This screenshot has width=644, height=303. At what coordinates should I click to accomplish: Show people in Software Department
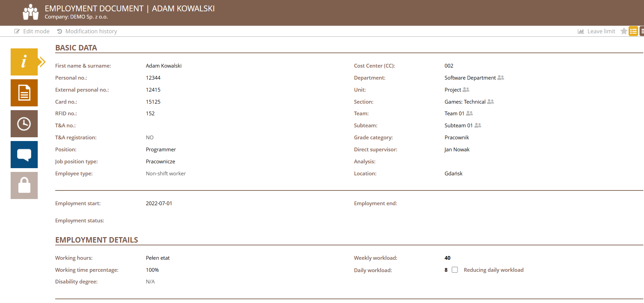(501, 78)
